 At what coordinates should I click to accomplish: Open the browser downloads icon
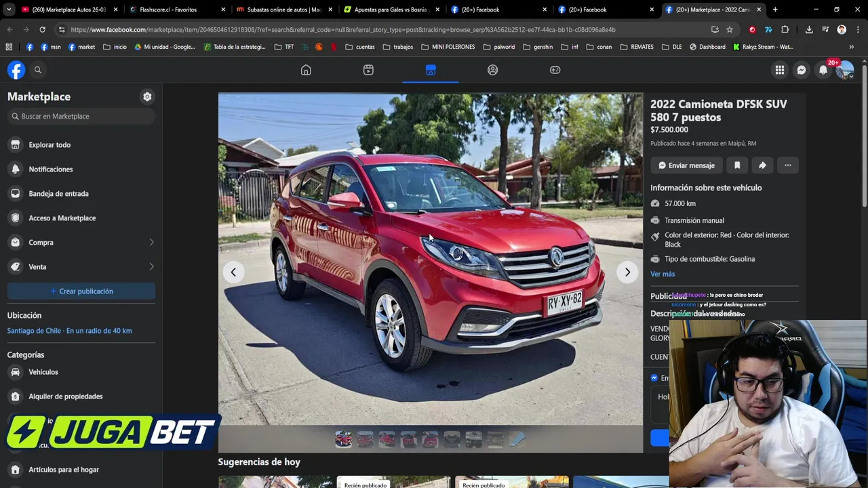pyautogui.click(x=809, y=30)
